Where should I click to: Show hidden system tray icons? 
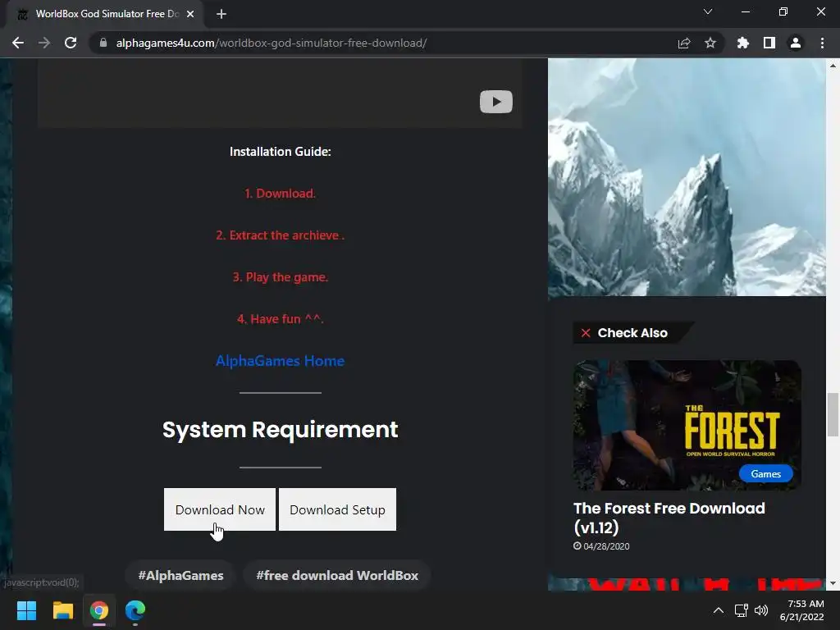(x=719, y=610)
